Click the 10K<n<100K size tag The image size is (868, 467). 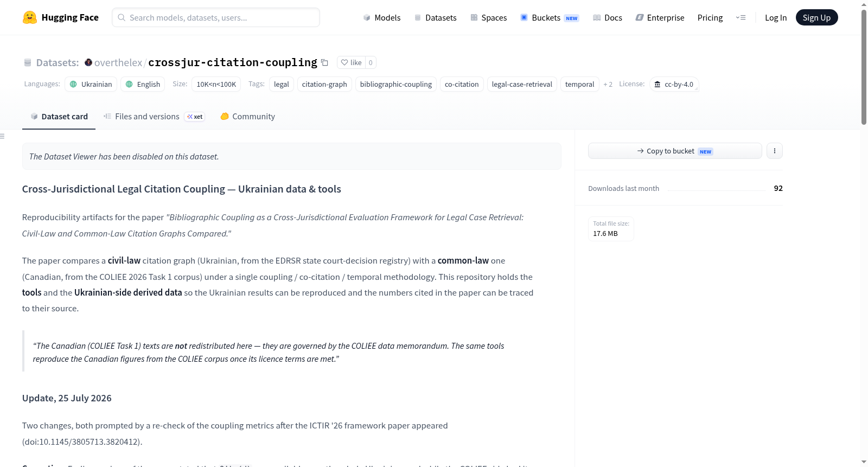[x=216, y=84]
